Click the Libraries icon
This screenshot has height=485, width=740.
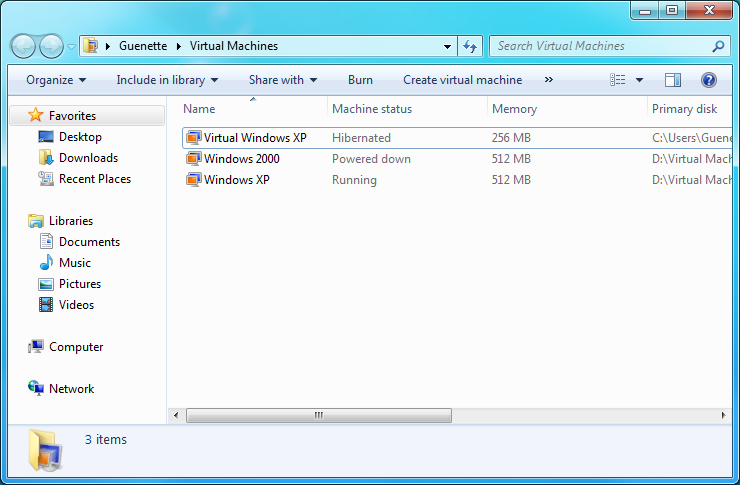pos(35,221)
